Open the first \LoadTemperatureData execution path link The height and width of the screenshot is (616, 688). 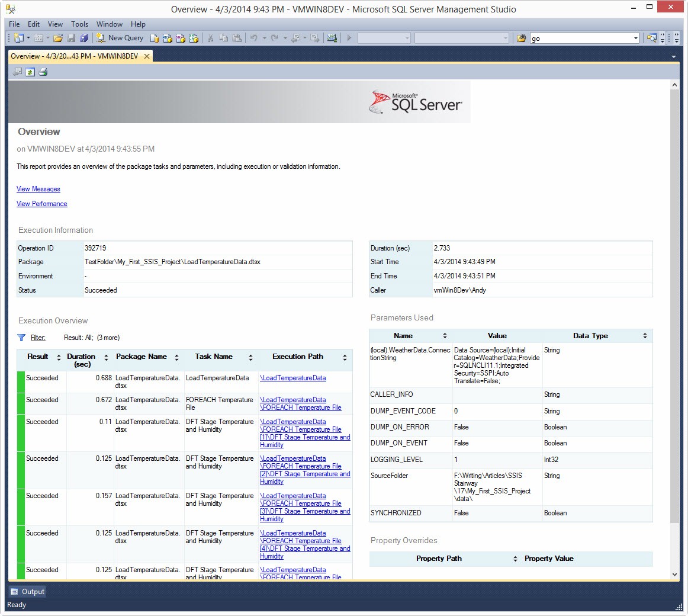coord(292,378)
